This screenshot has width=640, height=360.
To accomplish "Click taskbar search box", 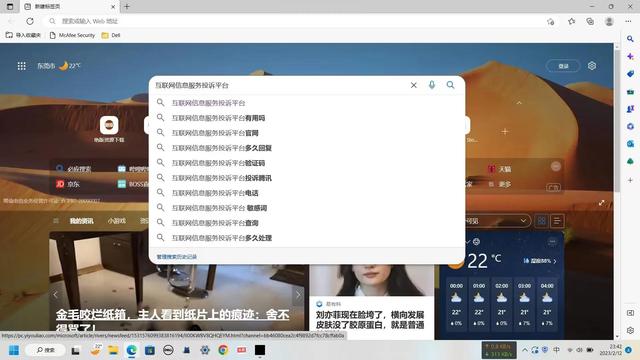I will coord(46,350).
